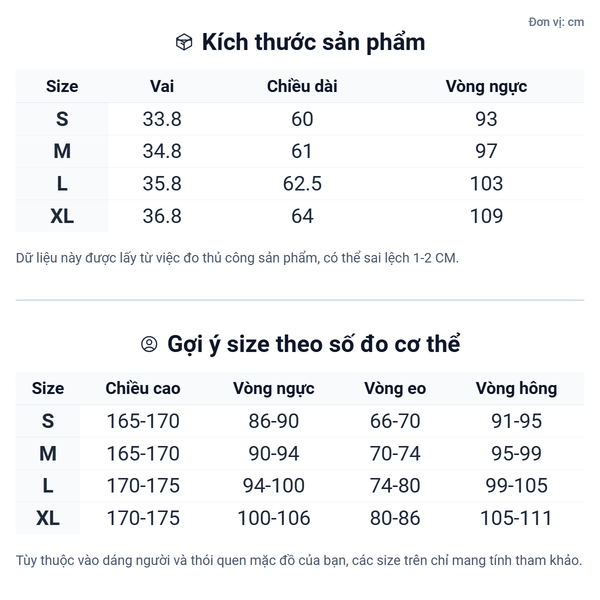The image size is (600, 600).
Task: Click length value 62.5 for size L
Action: point(302,184)
